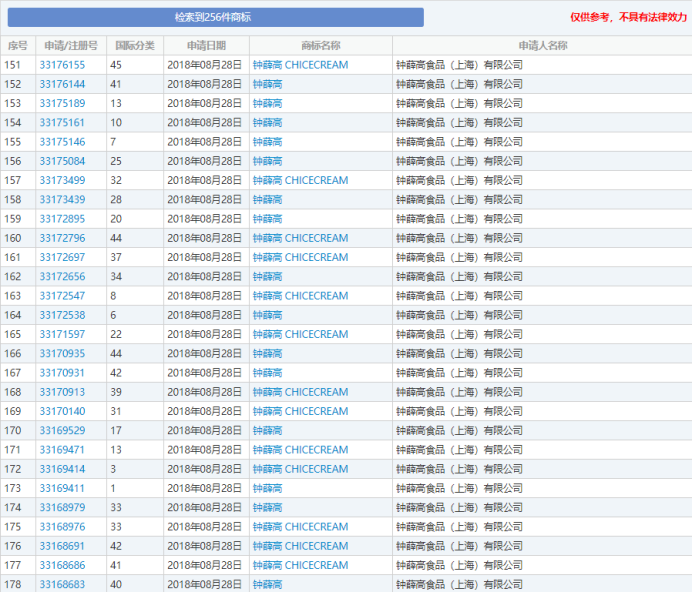692x593 pixels.
Task: Open 钟薛高 CHICECREAM trademark in row 176
Action: click(x=301, y=546)
